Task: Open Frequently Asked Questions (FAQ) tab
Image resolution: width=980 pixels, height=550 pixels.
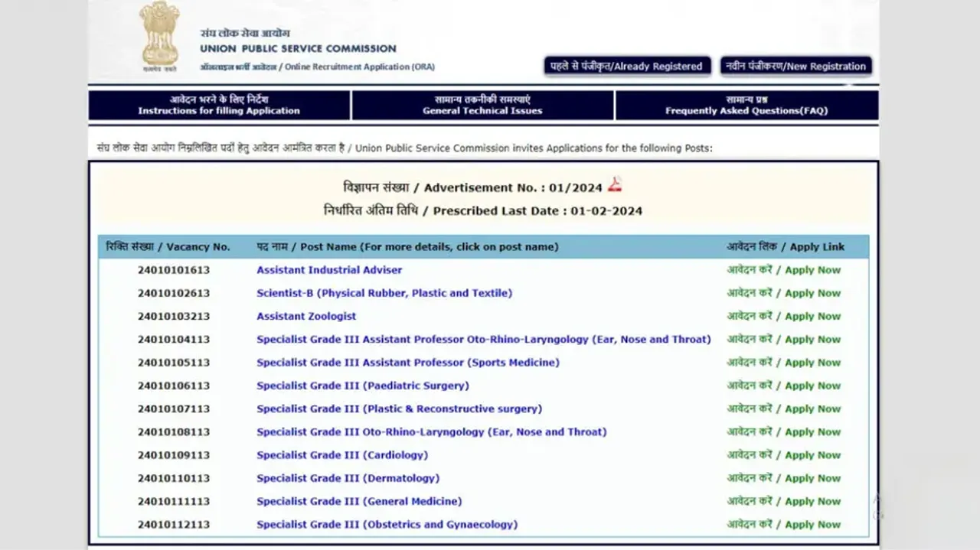Action: coord(746,106)
